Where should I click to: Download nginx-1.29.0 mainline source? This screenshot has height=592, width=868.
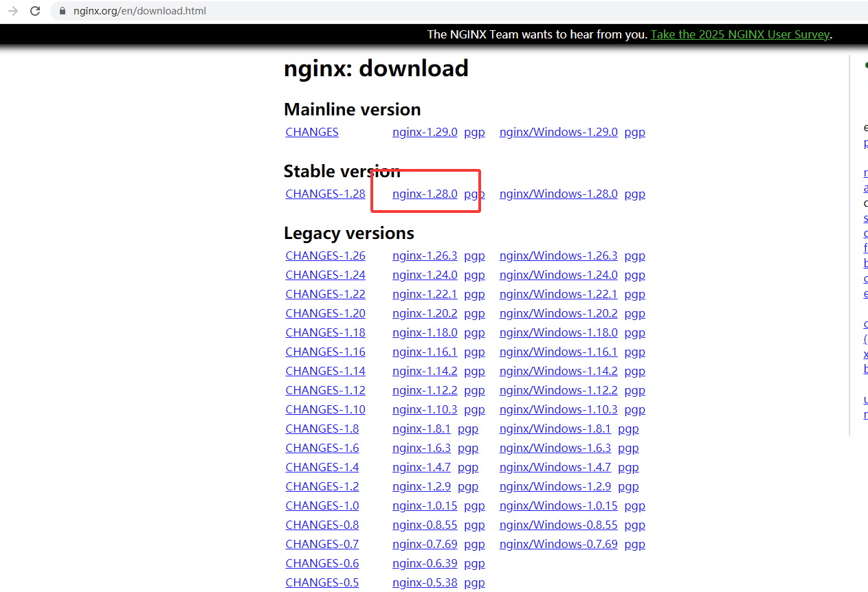(425, 132)
